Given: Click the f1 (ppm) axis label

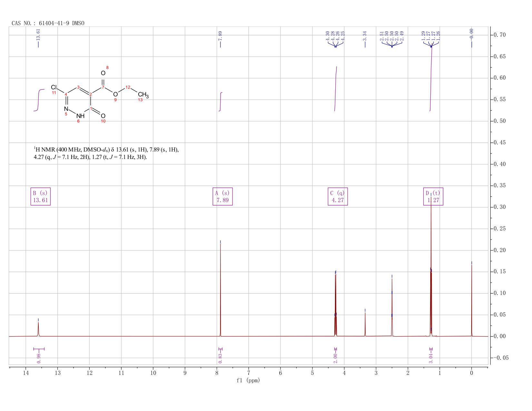Looking at the screenshot, I should click(248, 380).
